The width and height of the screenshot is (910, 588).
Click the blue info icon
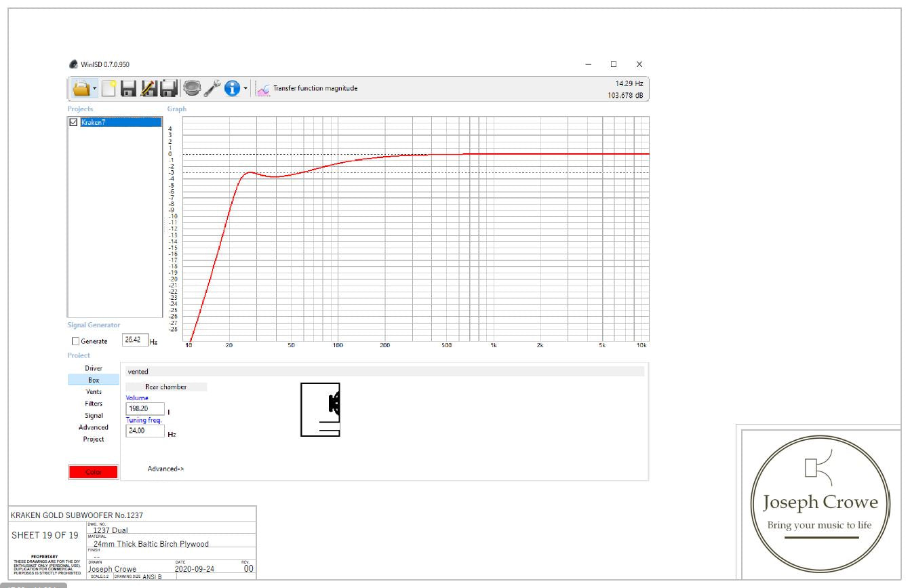coord(233,88)
